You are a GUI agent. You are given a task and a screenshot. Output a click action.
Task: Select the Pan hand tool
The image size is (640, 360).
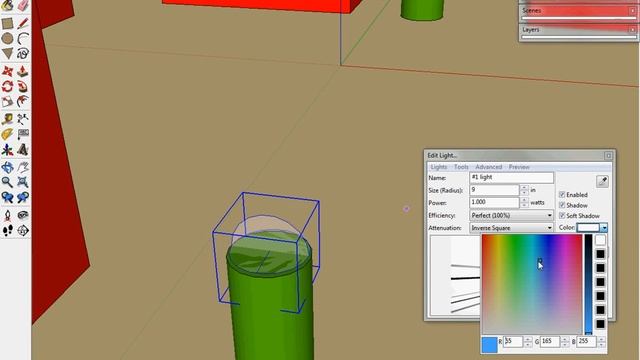click(x=23, y=167)
